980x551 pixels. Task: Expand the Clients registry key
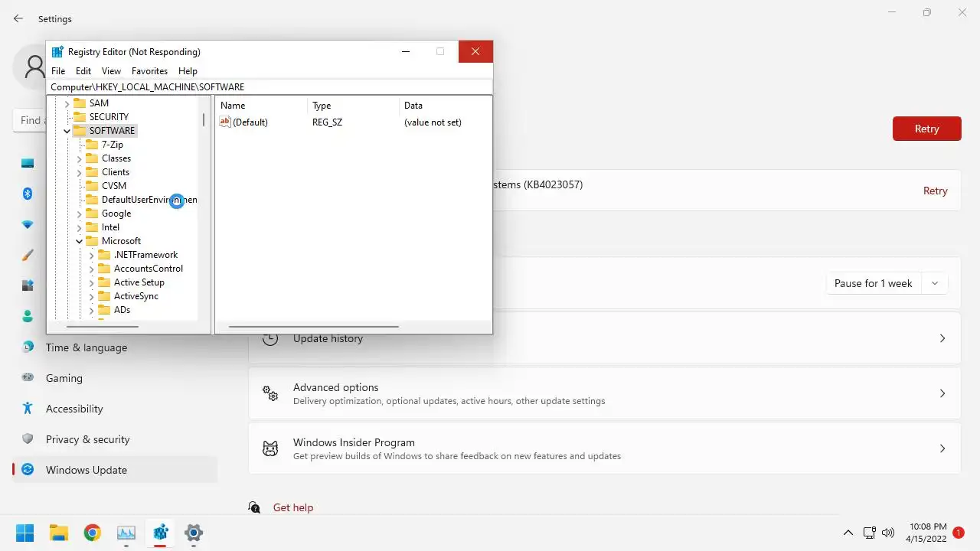[x=79, y=172]
